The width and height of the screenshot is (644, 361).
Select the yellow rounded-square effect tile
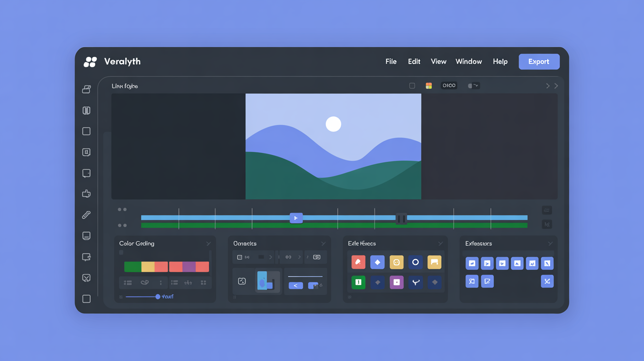[397, 262]
